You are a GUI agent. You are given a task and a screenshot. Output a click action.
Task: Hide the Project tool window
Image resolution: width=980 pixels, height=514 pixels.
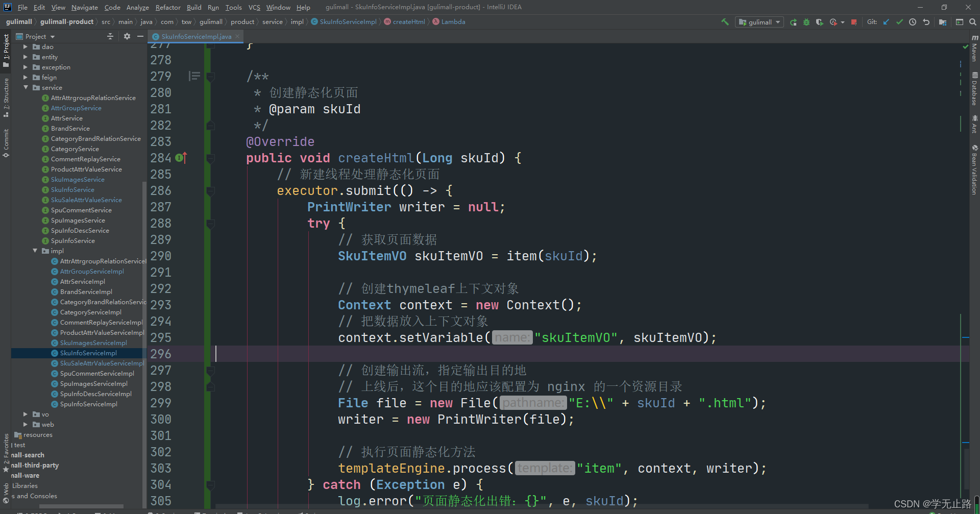click(140, 36)
